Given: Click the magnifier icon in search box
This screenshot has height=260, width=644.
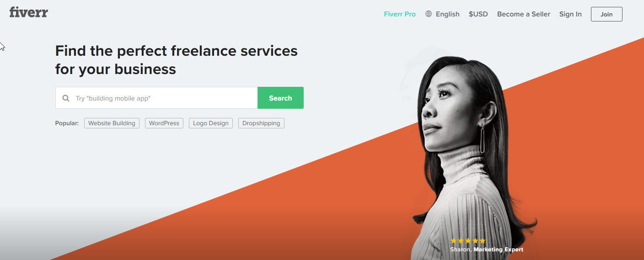Looking at the screenshot, I should (66, 98).
